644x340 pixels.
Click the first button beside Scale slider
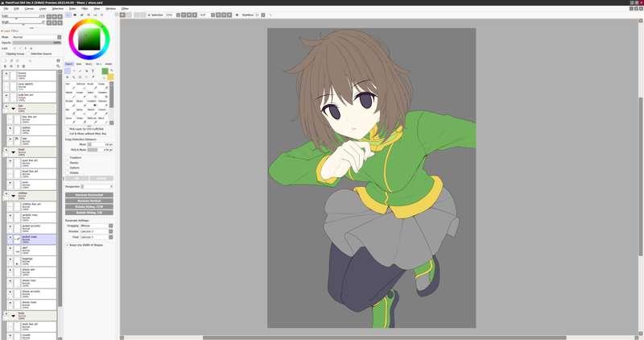point(49,16)
